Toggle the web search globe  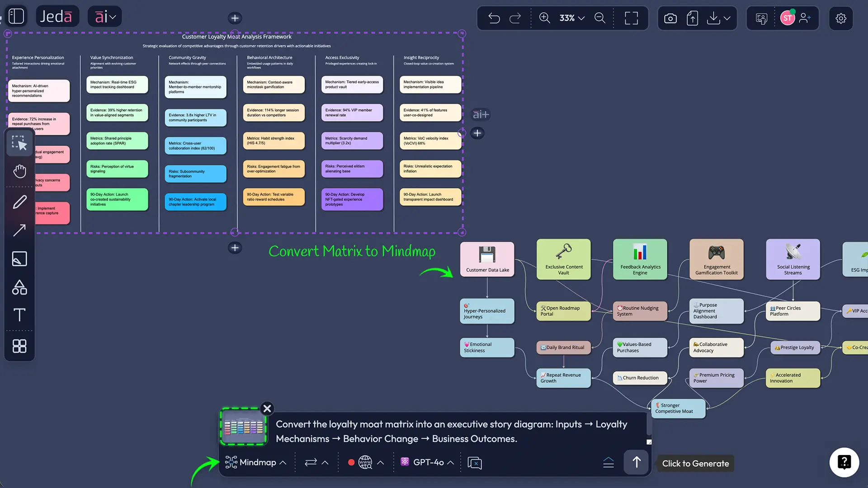(365, 462)
